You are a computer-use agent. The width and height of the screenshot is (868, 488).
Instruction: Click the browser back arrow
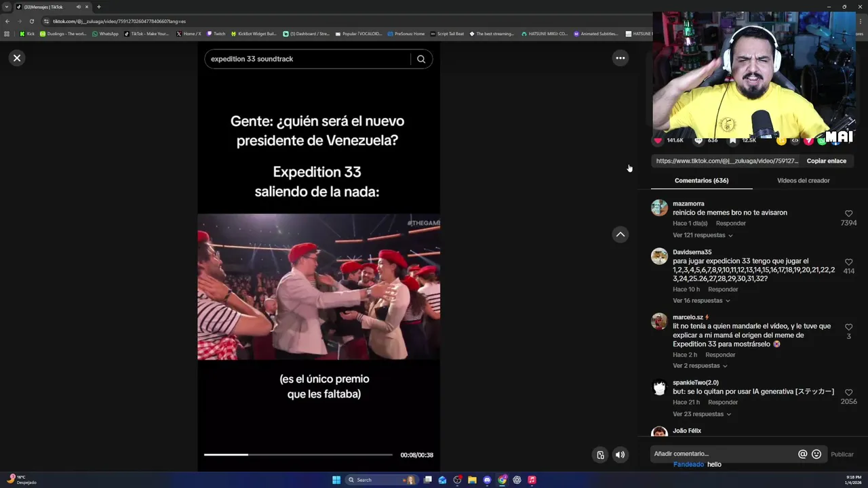[7, 21]
